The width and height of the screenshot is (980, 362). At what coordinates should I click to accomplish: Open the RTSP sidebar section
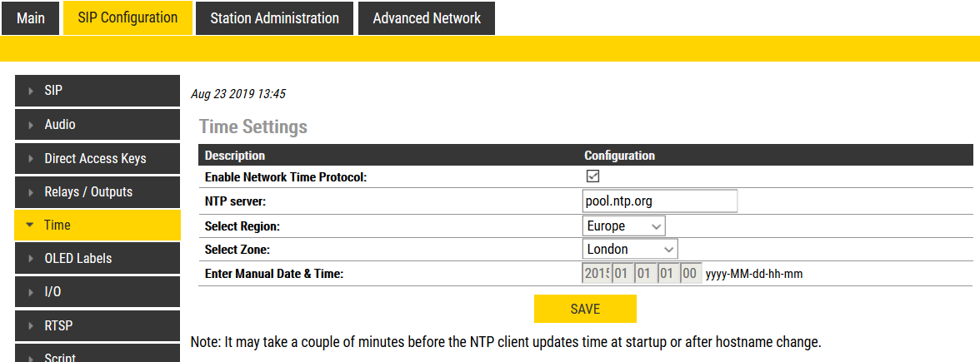click(x=58, y=325)
